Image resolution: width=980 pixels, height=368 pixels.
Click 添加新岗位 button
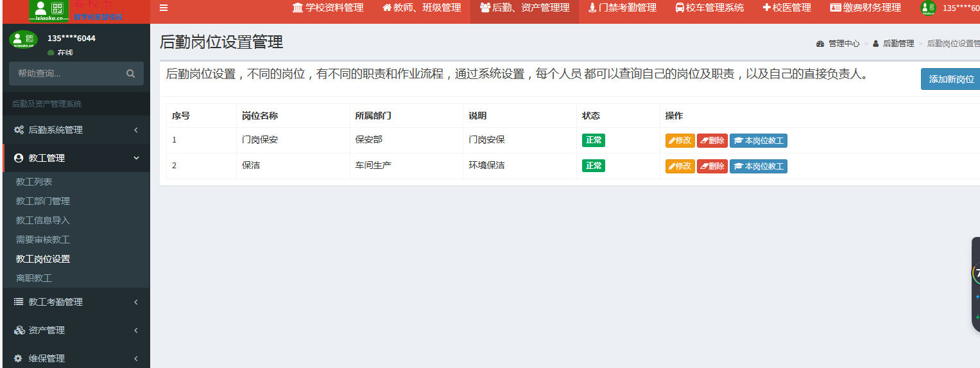(950, 79)
